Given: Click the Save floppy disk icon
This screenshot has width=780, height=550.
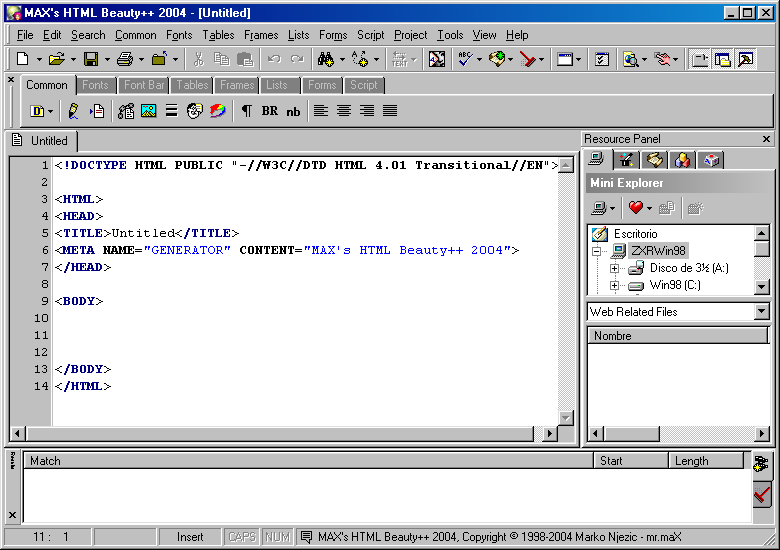Looking at the screenshot, I should (x=91, y=59).
